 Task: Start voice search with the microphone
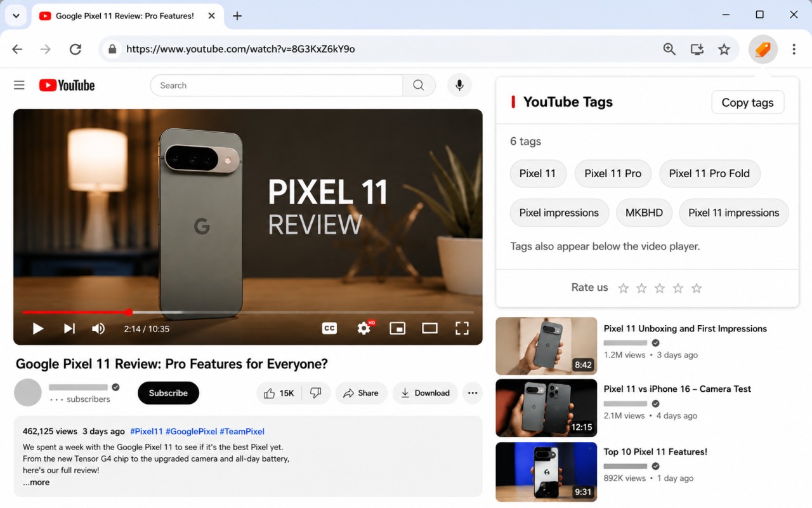pos(459,85)
